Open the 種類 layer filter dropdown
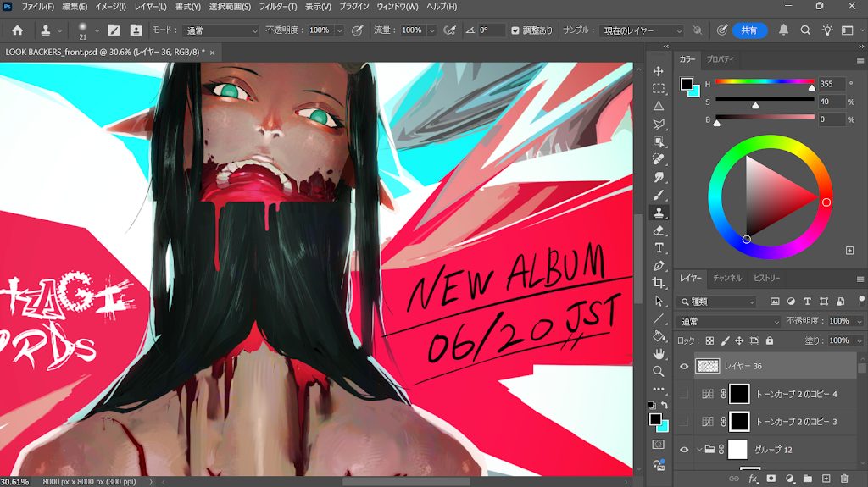This screenshot has width=868, height=487. 716,302
